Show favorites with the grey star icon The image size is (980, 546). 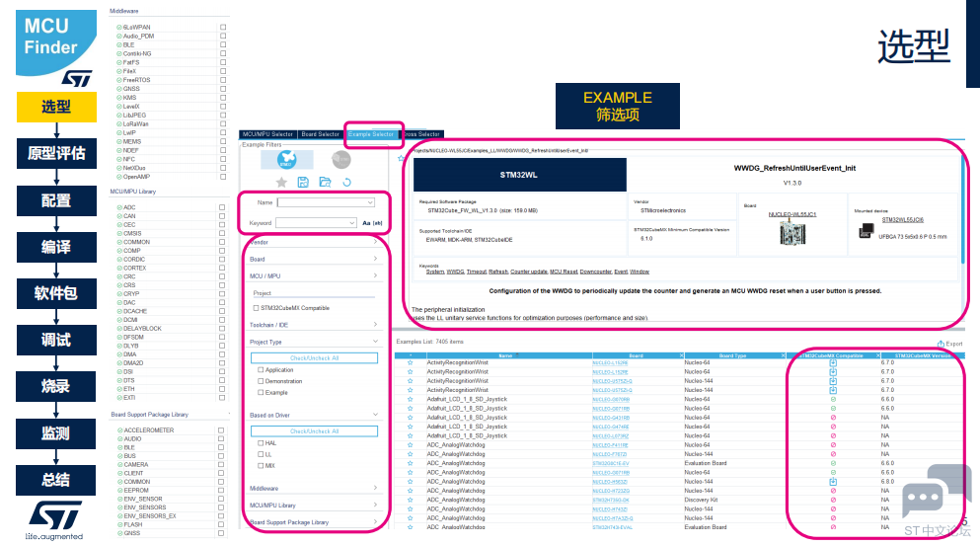pyautogui.click(x=282, y=182)
